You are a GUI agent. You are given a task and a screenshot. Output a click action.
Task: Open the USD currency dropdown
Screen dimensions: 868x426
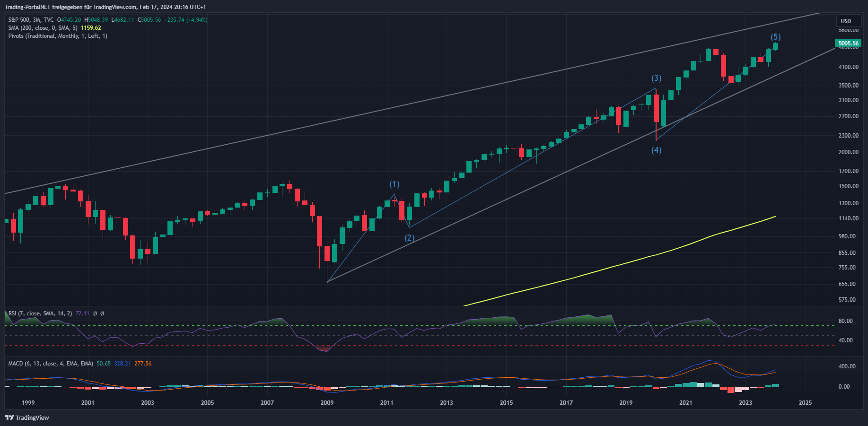coord(846,21)
